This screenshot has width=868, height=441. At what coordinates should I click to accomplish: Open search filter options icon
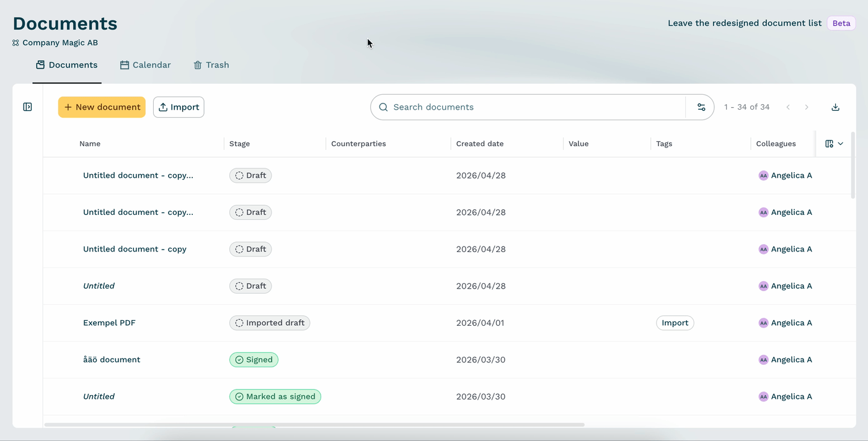pyautogui.click(x=701, y=107)
